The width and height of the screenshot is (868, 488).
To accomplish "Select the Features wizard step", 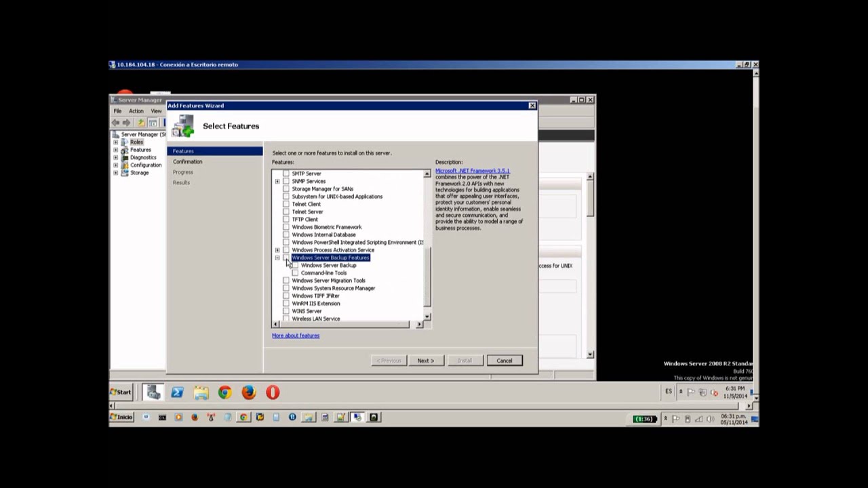I will pyautogui.click(x=215, y=151).
